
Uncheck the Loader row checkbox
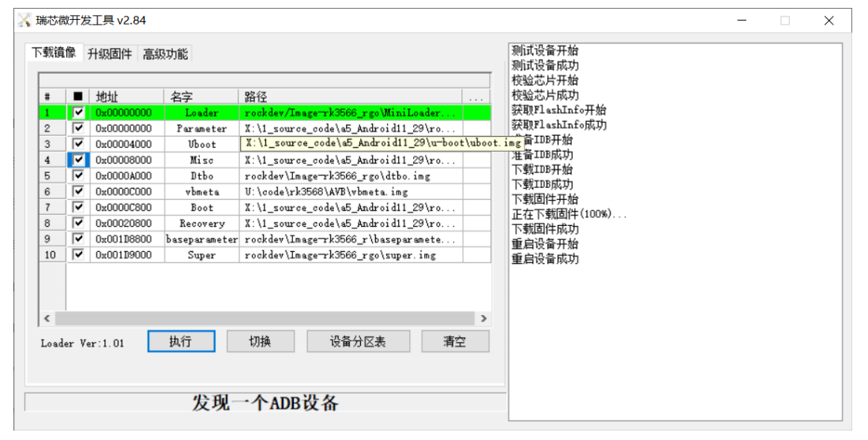coord(79,112)
